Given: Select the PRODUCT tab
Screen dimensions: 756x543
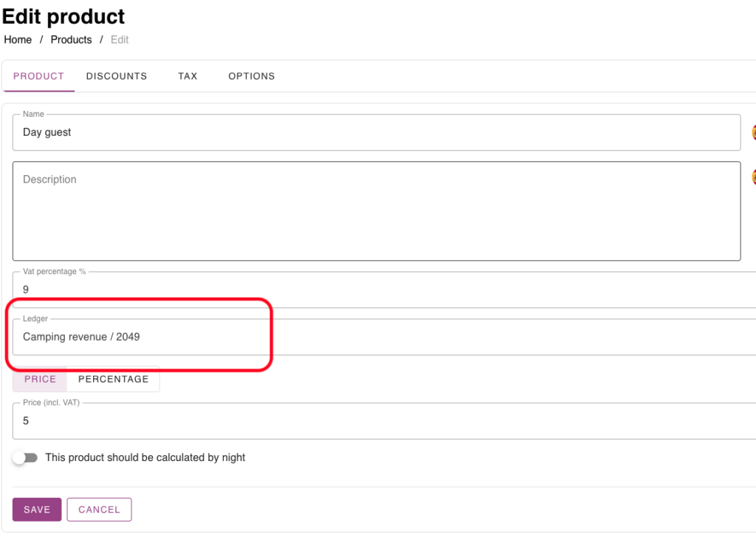Looking at the screenshot, I should click(38, 76).
